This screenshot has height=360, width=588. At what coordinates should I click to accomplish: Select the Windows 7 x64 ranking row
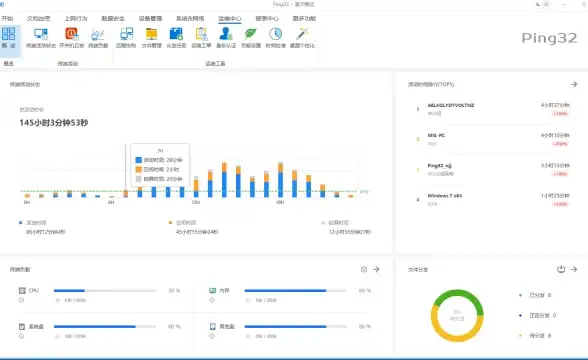coord(493,200)
